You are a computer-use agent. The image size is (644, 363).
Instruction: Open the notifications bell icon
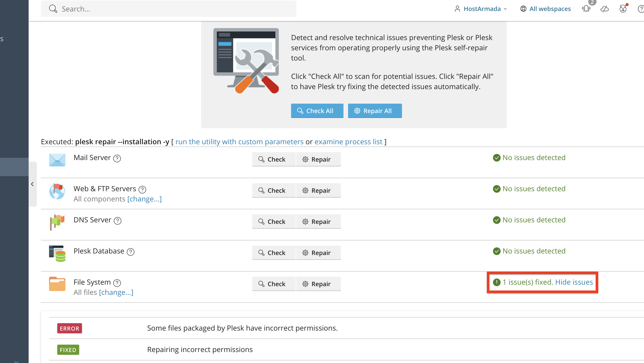(586, 9)
